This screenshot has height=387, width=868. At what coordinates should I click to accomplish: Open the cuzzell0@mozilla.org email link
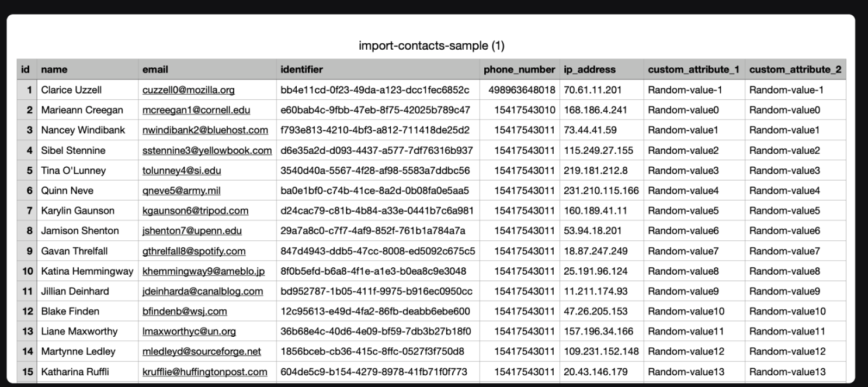click(x=188, y=90)
